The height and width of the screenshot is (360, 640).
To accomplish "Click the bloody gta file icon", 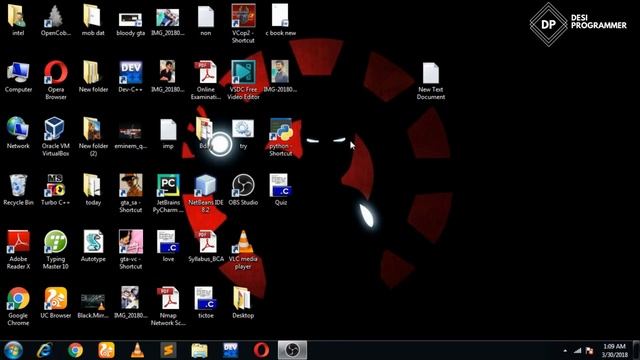I will tap(130, 19).
